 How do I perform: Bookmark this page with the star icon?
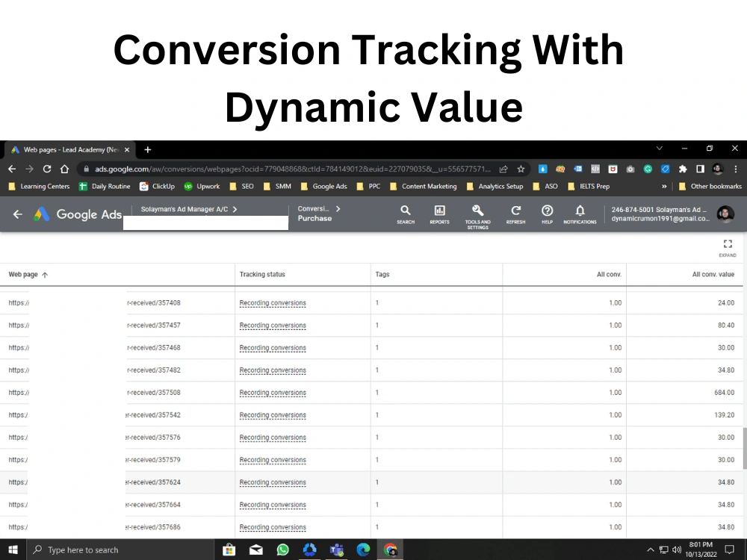521,169
